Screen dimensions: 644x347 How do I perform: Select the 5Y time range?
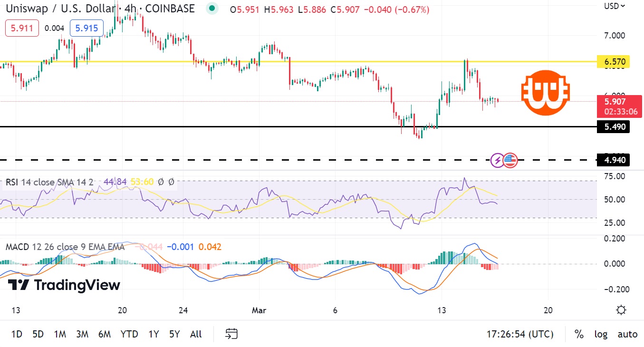174,334
